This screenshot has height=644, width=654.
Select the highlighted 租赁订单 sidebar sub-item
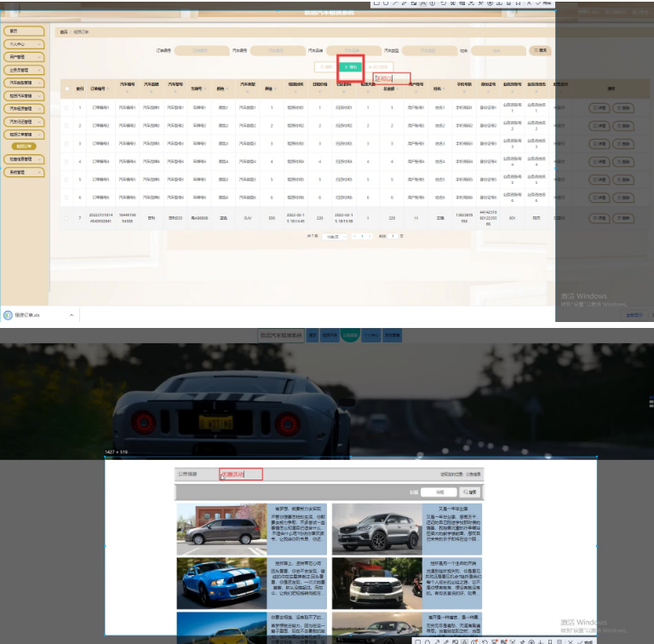[24, 147]
